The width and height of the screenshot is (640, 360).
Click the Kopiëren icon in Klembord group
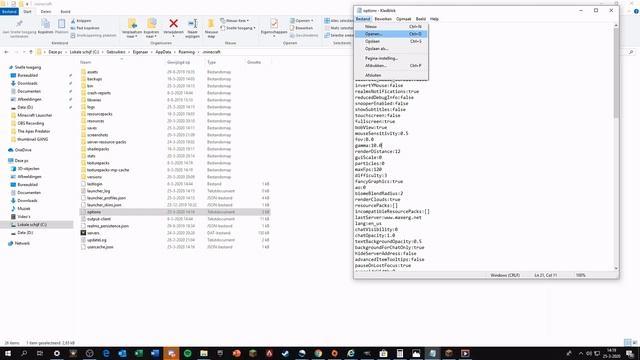coord(46,24)
